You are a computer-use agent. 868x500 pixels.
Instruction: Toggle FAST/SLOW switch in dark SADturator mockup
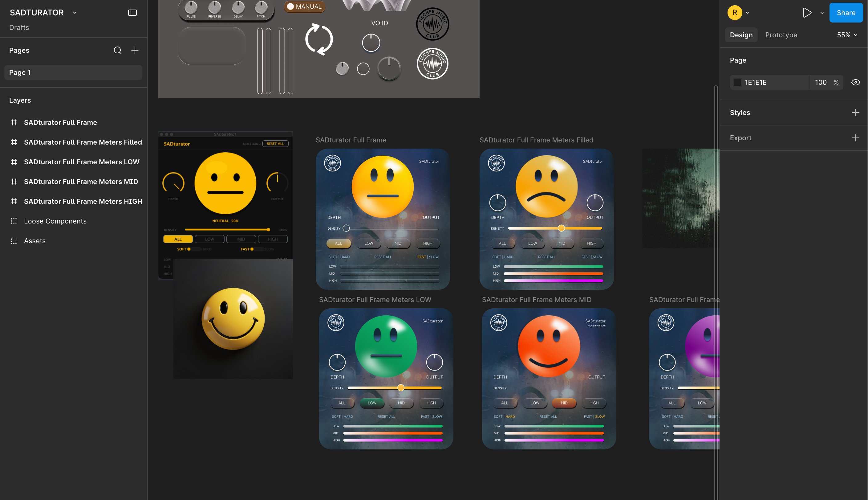point(256,249)
